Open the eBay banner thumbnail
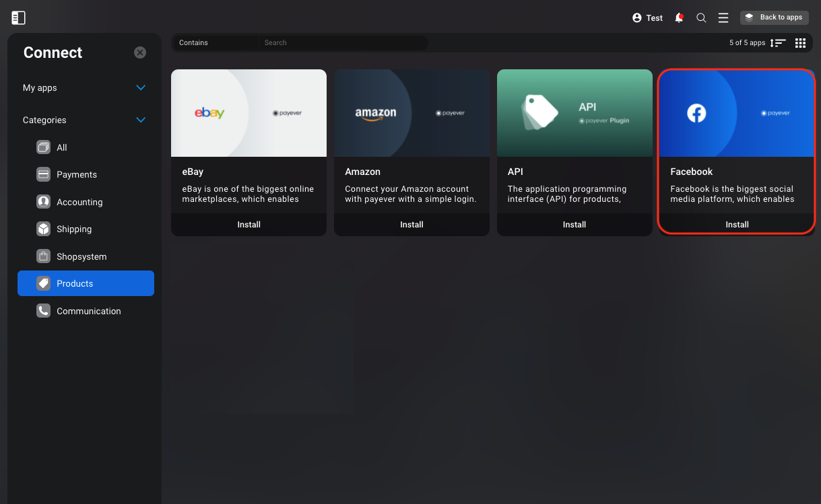Viewport: 821px width, 504px height. (x=249, y=113)
